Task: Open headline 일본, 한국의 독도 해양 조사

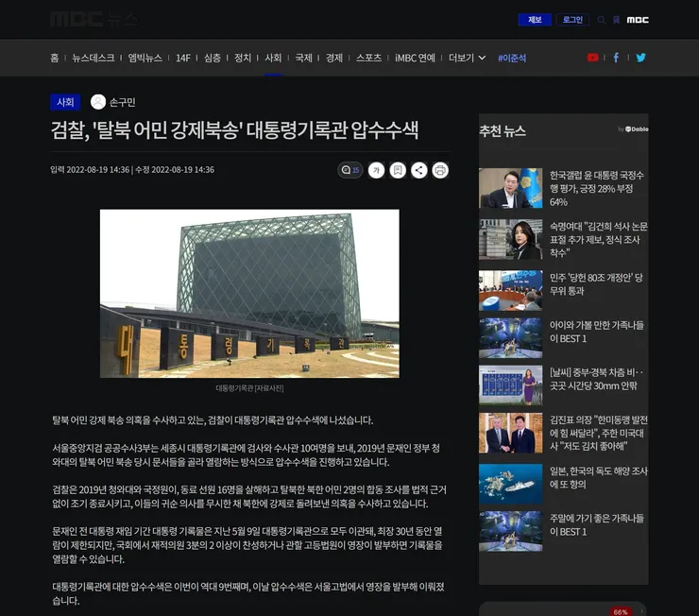Action: (x=598, y=477)
